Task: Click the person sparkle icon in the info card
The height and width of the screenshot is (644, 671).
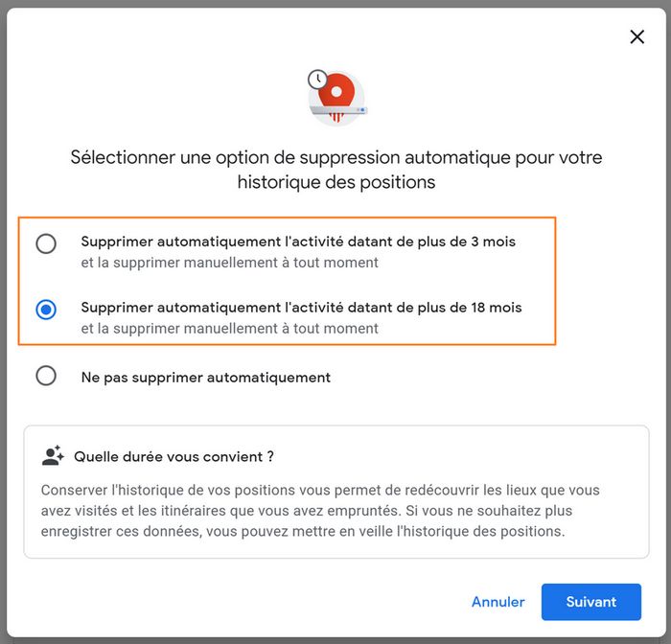Action: pos(53,456)
